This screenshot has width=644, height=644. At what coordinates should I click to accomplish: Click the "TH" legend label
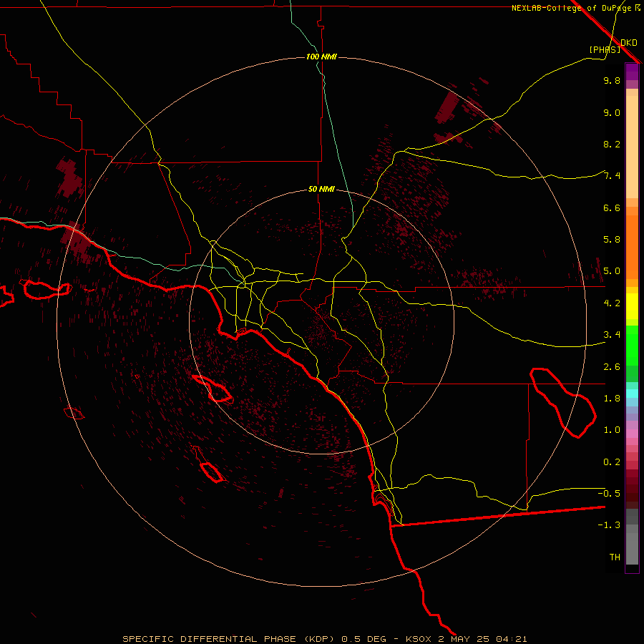(x=615, y=557)
